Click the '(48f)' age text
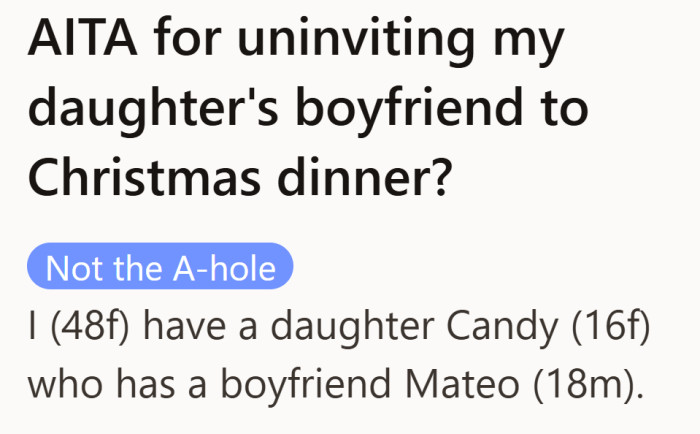 click(91, 327)
